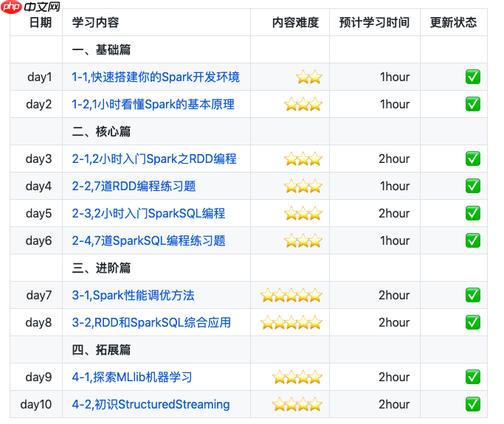Click the 日期 column header
This screenshot has width=504, height=424.
coord(41,23)
